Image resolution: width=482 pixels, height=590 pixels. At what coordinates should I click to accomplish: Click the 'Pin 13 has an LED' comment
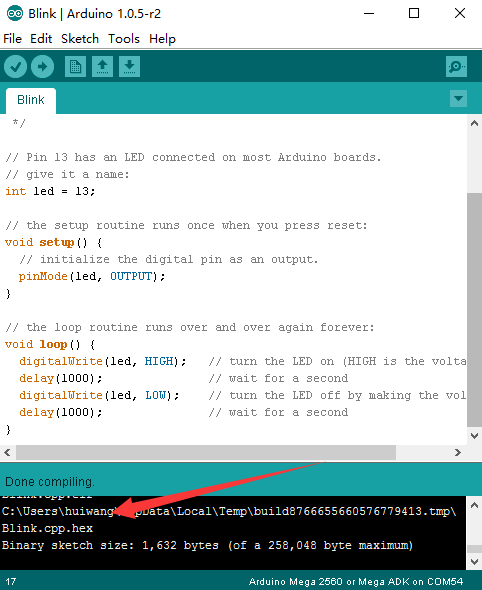click(x=193, y=157)
